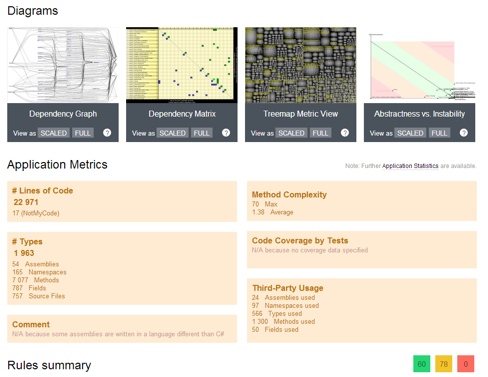Image resolution: width=488 pixels, height=377 pixels.
Task: Click the comment N/A explanation text
Action: (x=118, y=334)
